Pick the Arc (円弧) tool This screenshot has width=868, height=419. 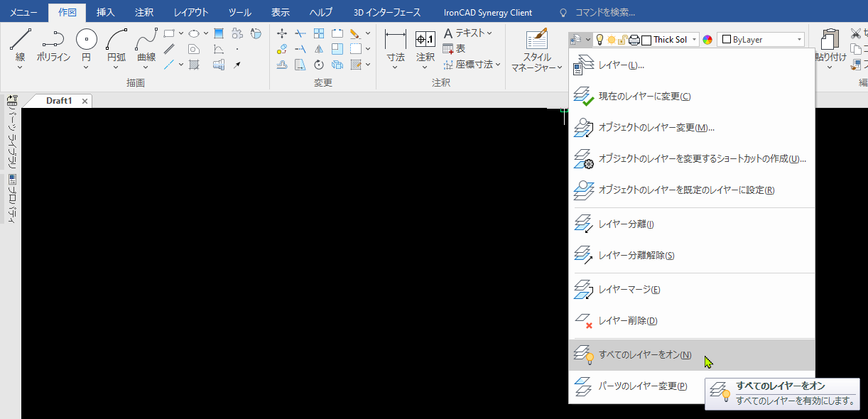pos(116,40)
